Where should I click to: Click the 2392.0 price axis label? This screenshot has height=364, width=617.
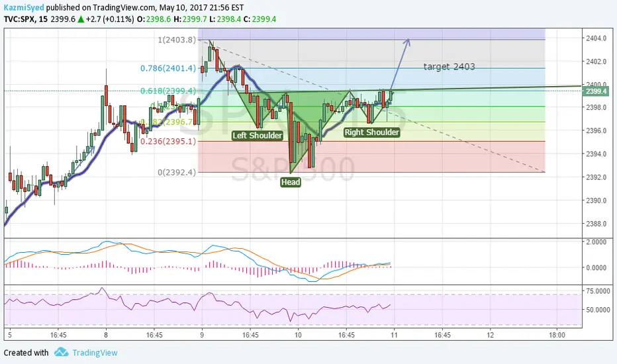click(x=596, y=177)
